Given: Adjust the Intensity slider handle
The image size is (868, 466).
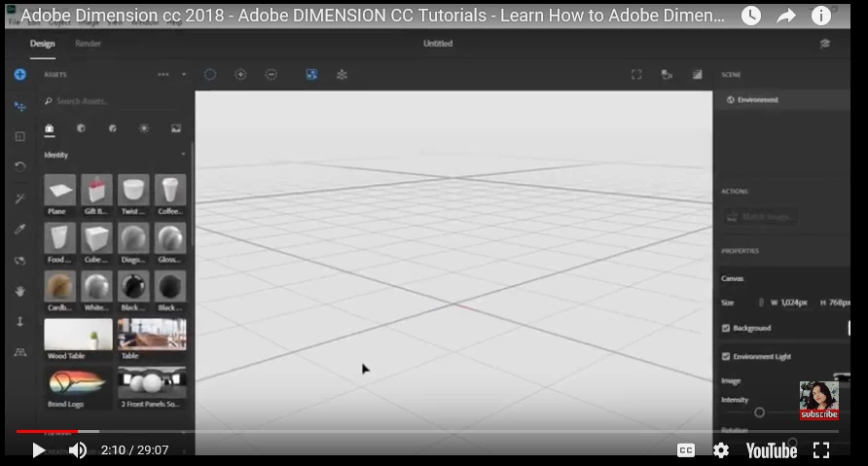Looking at the screenshot, I should (759, 412).
